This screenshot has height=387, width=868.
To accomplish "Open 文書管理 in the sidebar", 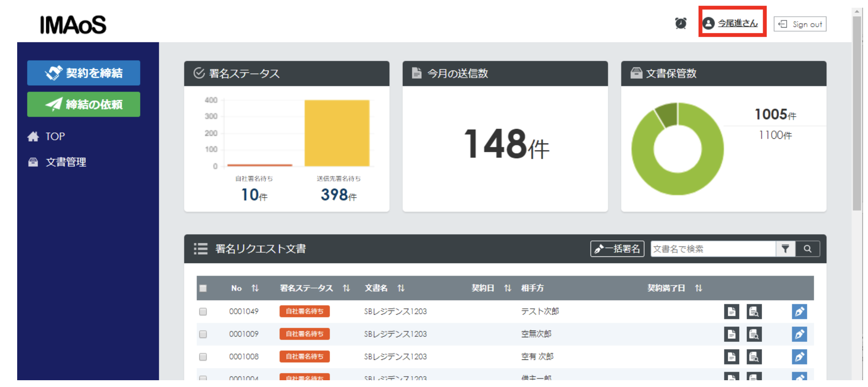I will (x=66, y=162).
